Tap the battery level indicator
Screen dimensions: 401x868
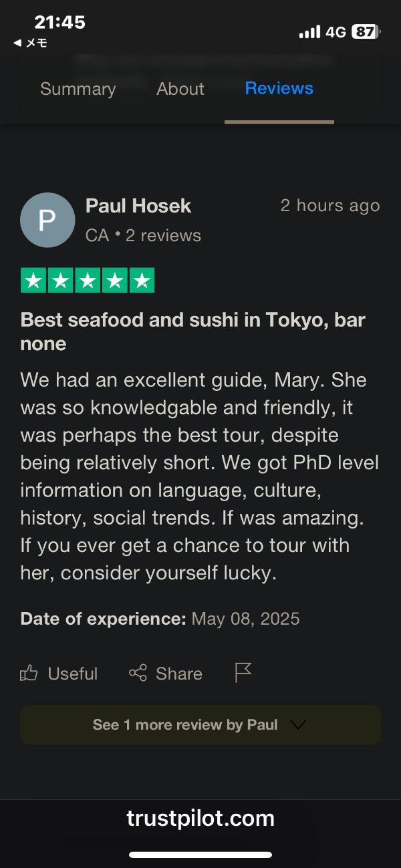point(366,31)
